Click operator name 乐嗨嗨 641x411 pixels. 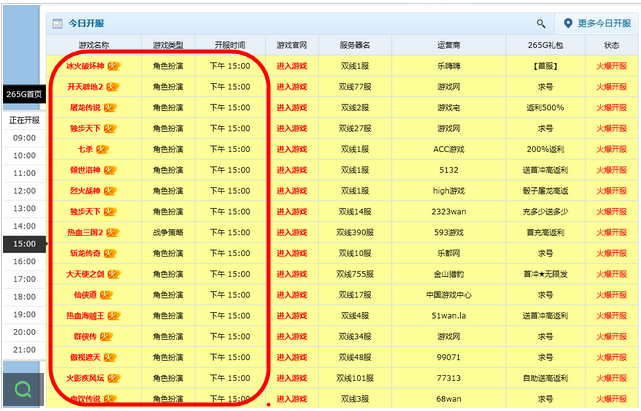tap(448, 66)
